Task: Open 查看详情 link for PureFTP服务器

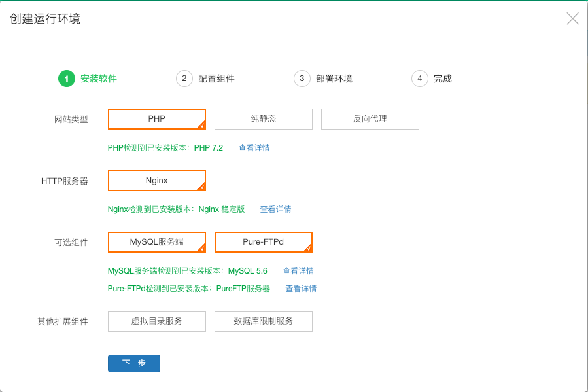Action: point(301,289)
